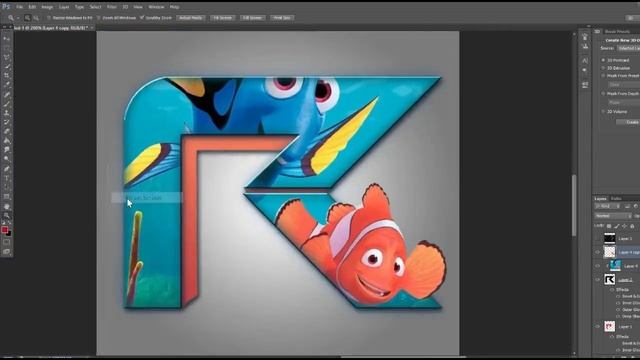Open the Mesh From Depth Map dropdown
640x360 pixels.
pos(624,102)
